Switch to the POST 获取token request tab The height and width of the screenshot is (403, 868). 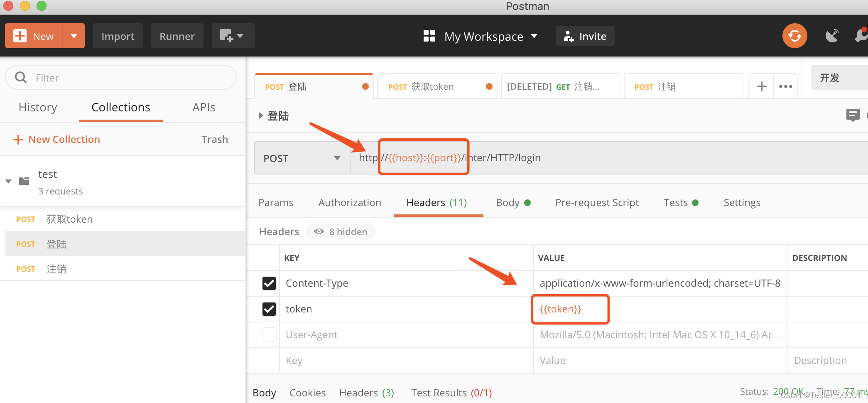(x=436, y=86)
